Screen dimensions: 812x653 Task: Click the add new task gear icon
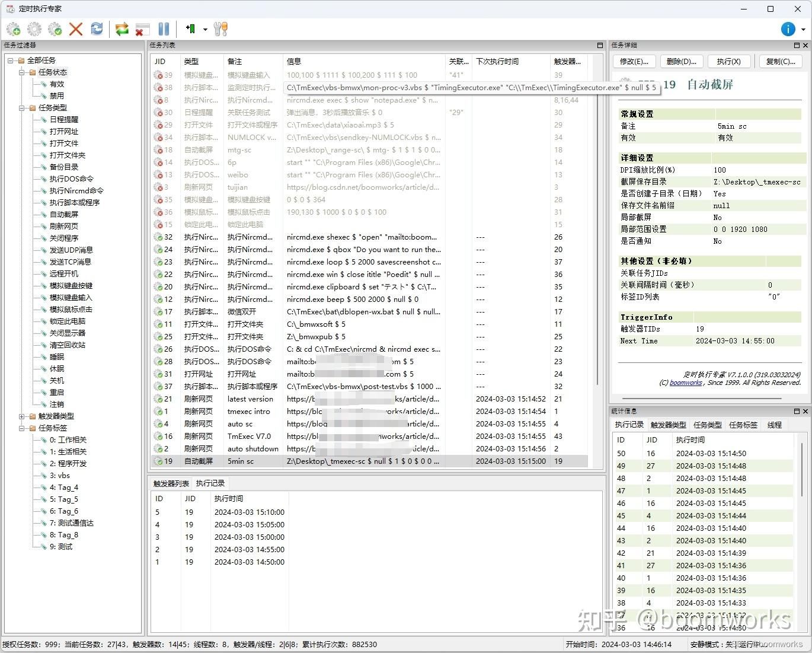(x=14, y=29)
